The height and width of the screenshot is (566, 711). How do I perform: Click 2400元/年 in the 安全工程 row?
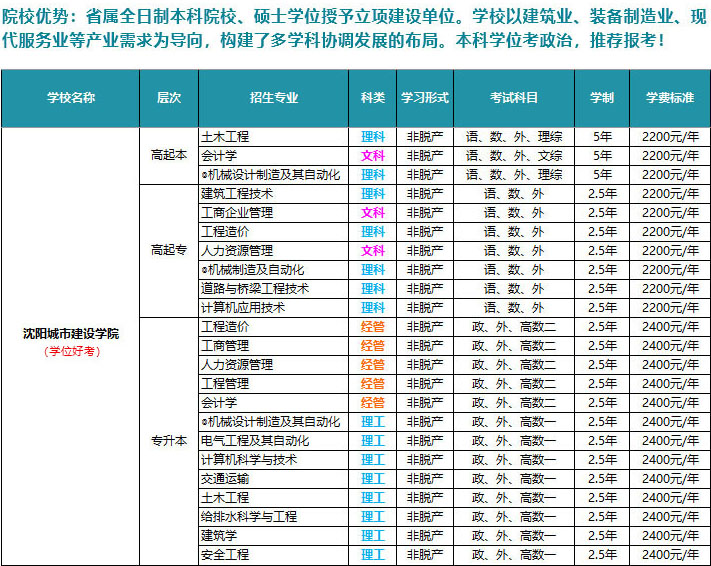pos(670,555)
